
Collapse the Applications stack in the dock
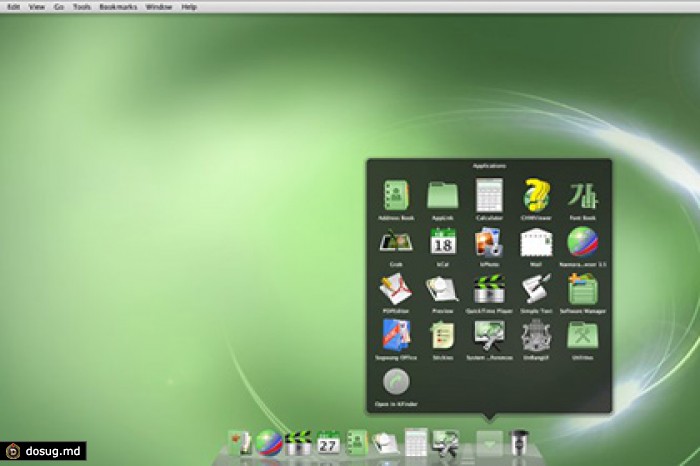(x=489, y=444)
